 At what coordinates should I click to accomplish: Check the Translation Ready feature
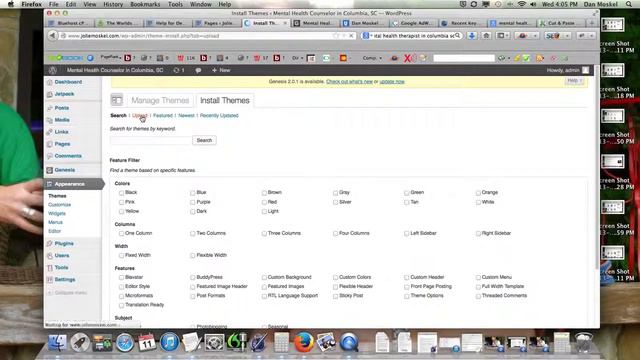121,305
